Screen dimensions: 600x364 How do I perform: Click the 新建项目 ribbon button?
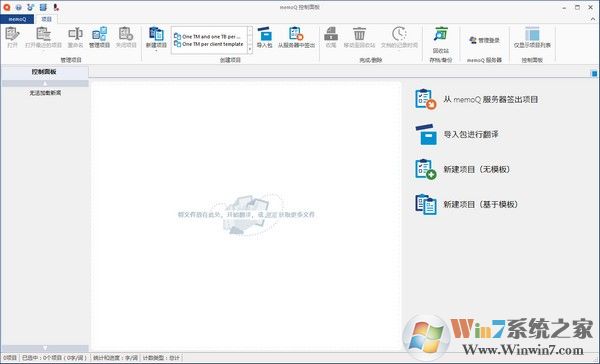pyautogui.click(x=156, y=37)
